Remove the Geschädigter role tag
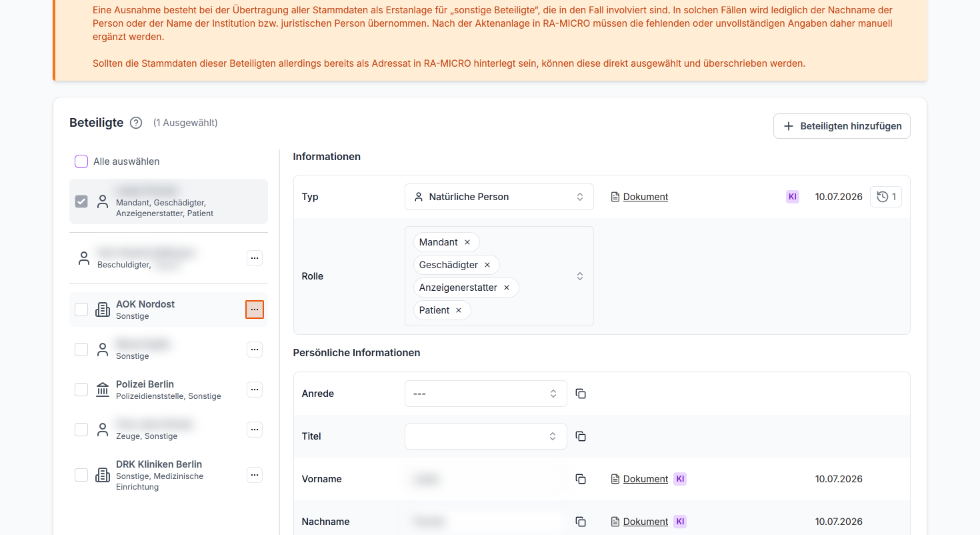Screen dimensions: 980x535 (487, 265)
